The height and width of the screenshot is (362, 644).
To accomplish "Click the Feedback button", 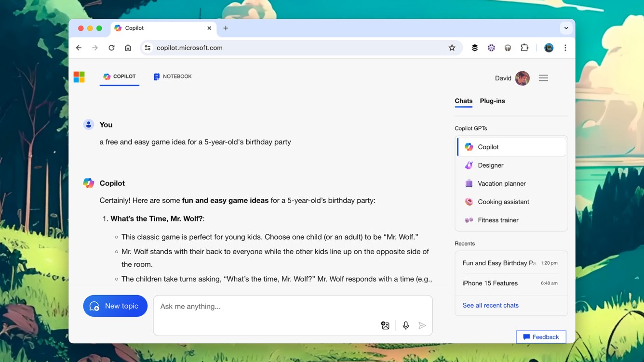I will pos(541,337).
